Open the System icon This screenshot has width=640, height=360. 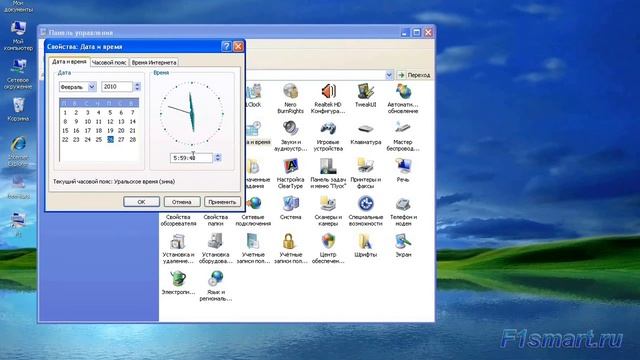point(290,208)
